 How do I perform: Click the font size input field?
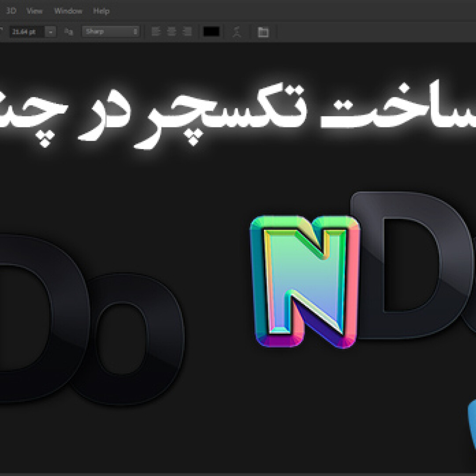click(26, 32)
